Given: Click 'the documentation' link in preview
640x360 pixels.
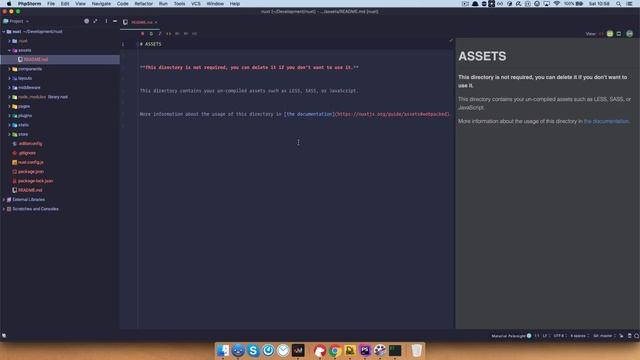Looking at the screenshot, I should pyautogui.click(x=606, y=121).
